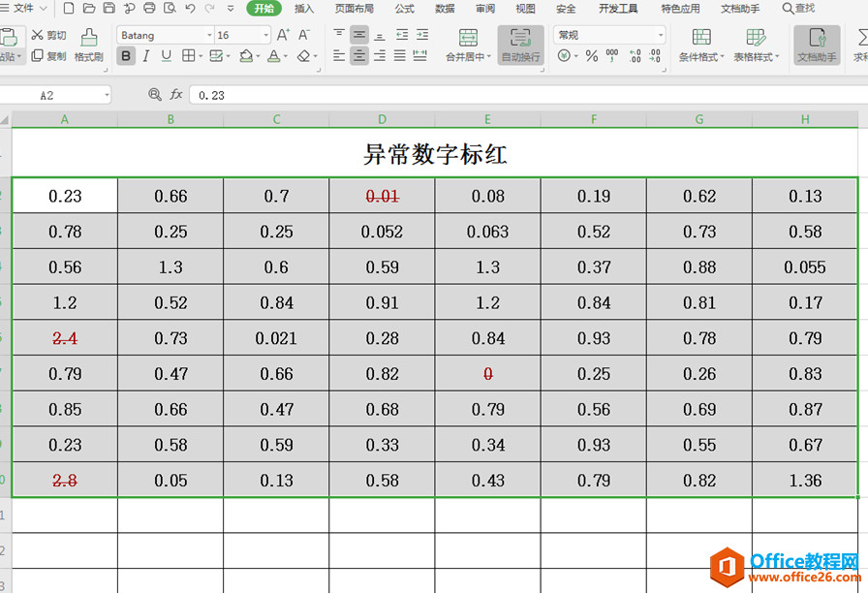Decrease font size with A- icon
This screenshot has width=868, height=594.
[304, 35]
